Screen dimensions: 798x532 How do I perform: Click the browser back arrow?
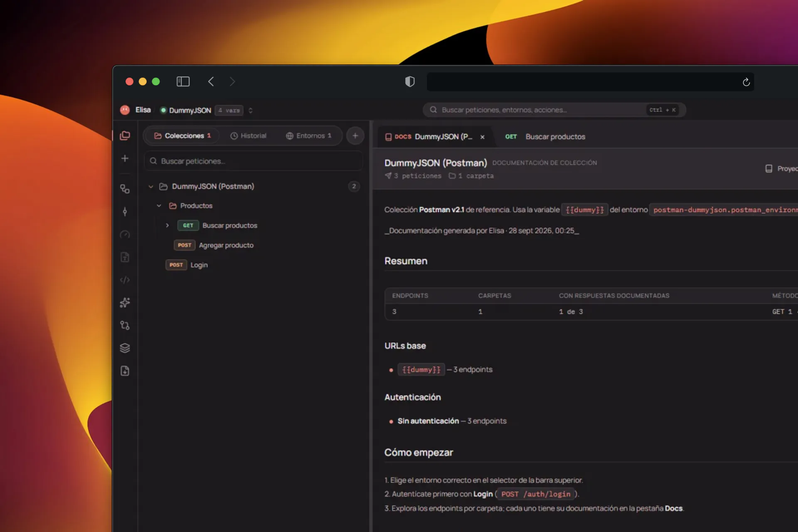(x=211, y=81)
